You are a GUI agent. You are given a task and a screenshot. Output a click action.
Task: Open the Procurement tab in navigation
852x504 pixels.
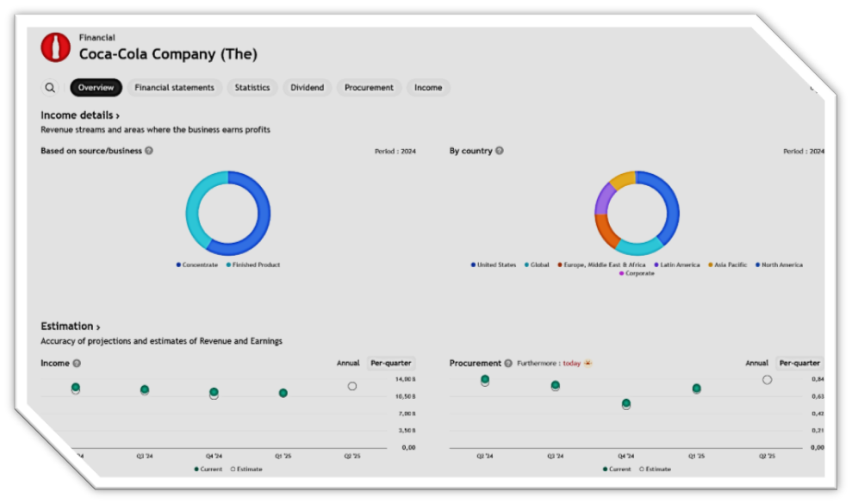pyautogui.click(x=369, y=88)
